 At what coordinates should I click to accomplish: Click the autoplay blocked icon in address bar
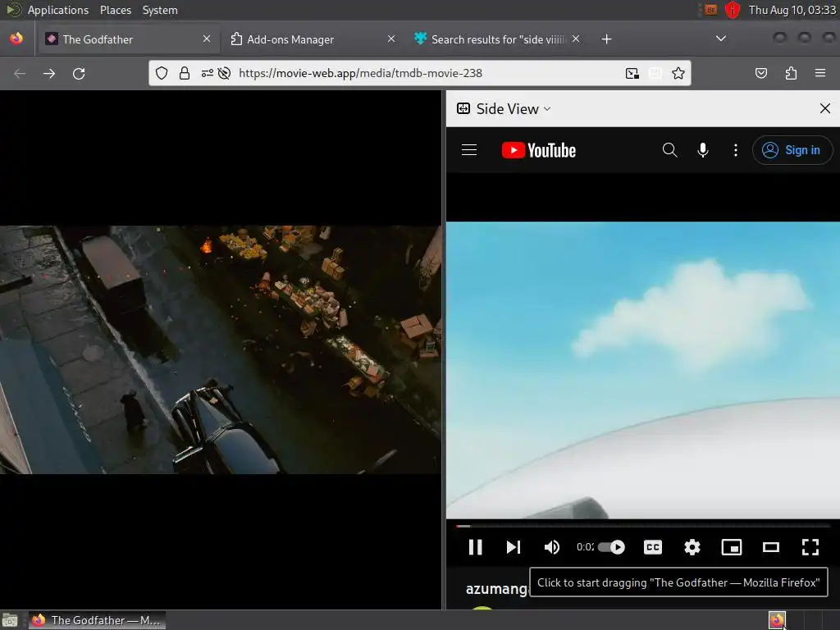(225, 73)
